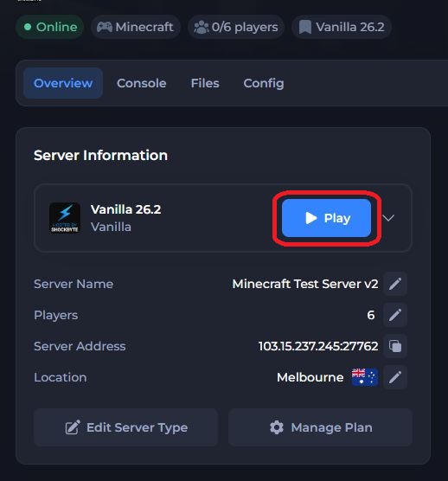The height and width of the screenshot is (481, 448).
Task: Click the 0/6 players badge
Action: click(236, 27)
